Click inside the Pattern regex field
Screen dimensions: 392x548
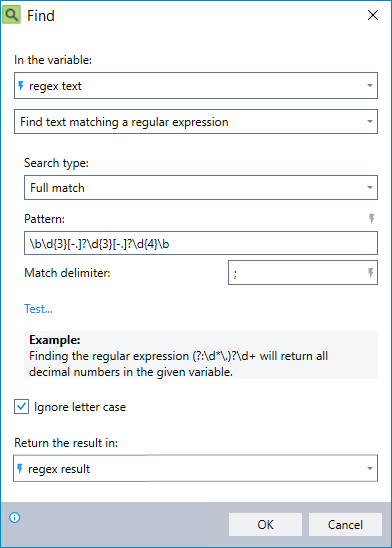click(201, 243)
